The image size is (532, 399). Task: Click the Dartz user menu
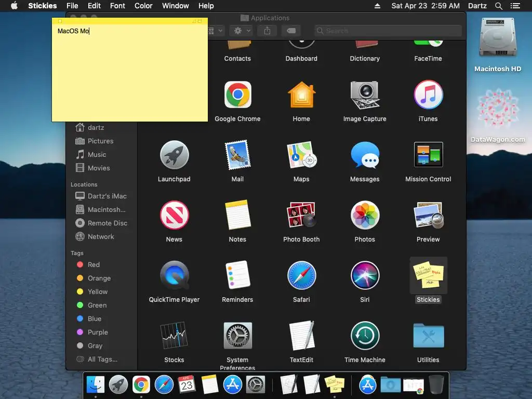pos(477,6)
